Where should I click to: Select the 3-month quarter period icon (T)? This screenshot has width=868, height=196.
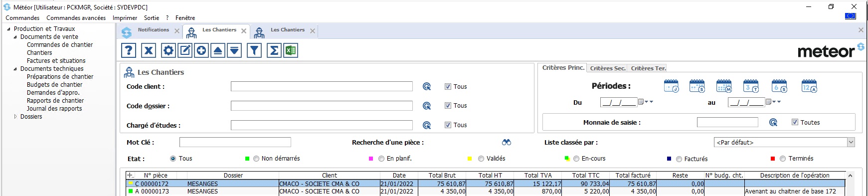point(751,86)
